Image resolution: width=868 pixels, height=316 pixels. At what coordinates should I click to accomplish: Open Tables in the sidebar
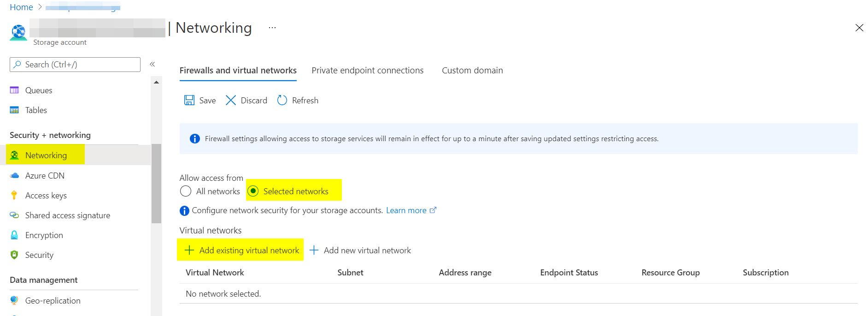[36, 110]
